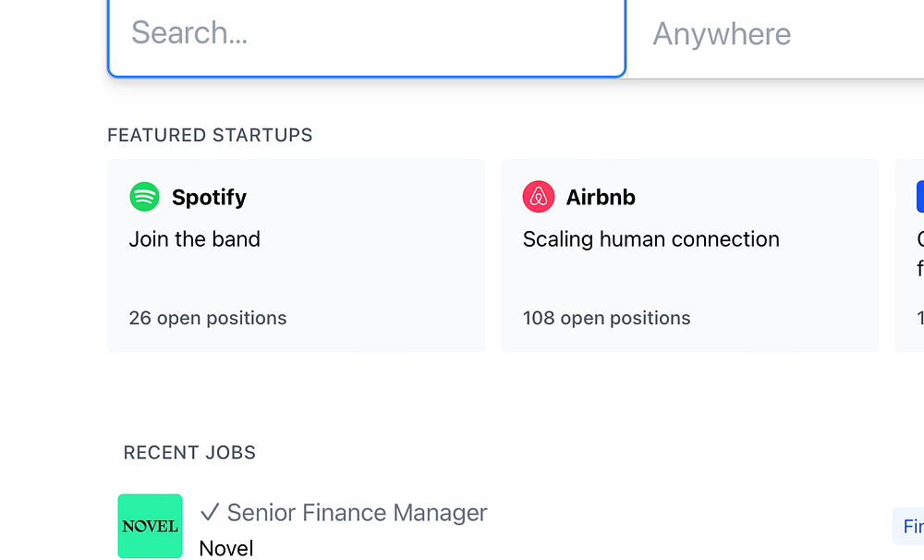Click the blue logo on the third startup card
924x560 pixels.
[x=919, y=197]
